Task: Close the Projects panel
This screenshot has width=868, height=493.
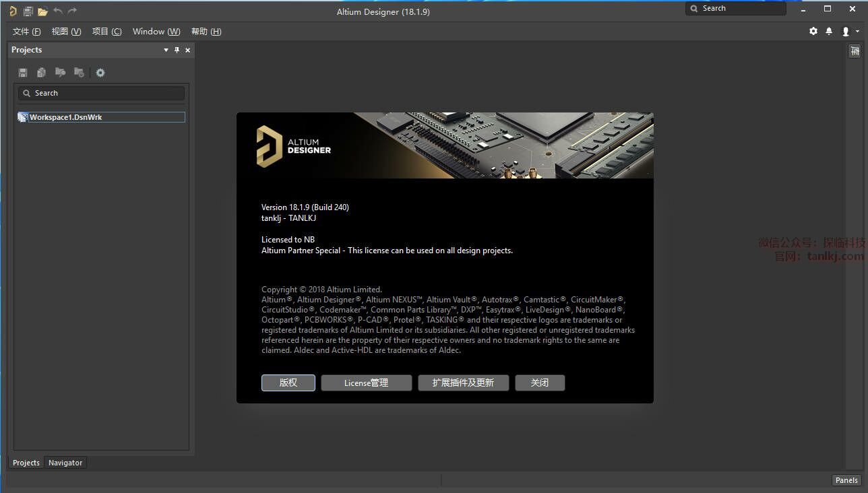Action: pyautogui.click(x=188, y=50)
